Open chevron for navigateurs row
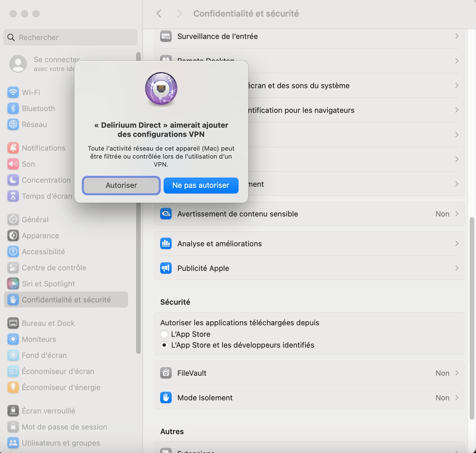The width and height of the screenshot is (476, 453). 457,110
